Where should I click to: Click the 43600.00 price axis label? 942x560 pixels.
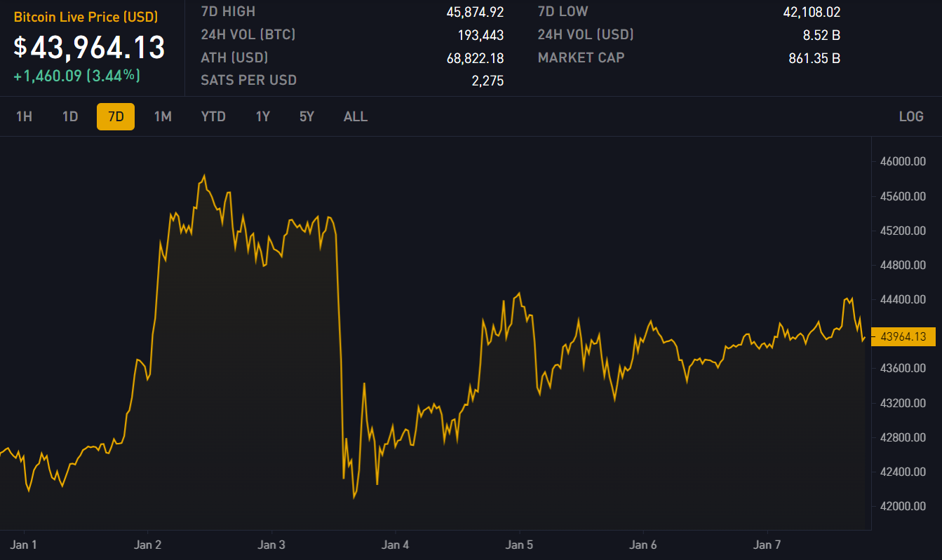click(x=903, y=369)
